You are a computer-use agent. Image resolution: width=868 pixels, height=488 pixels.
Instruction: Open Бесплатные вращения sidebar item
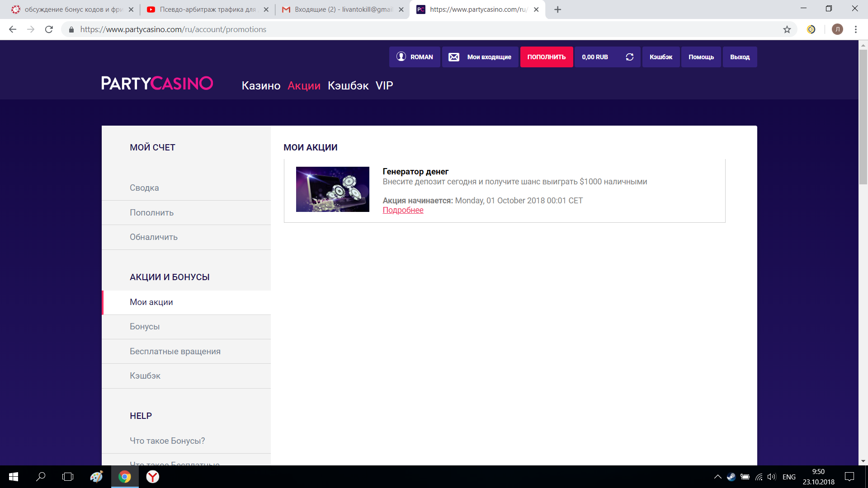coord(175,352)
